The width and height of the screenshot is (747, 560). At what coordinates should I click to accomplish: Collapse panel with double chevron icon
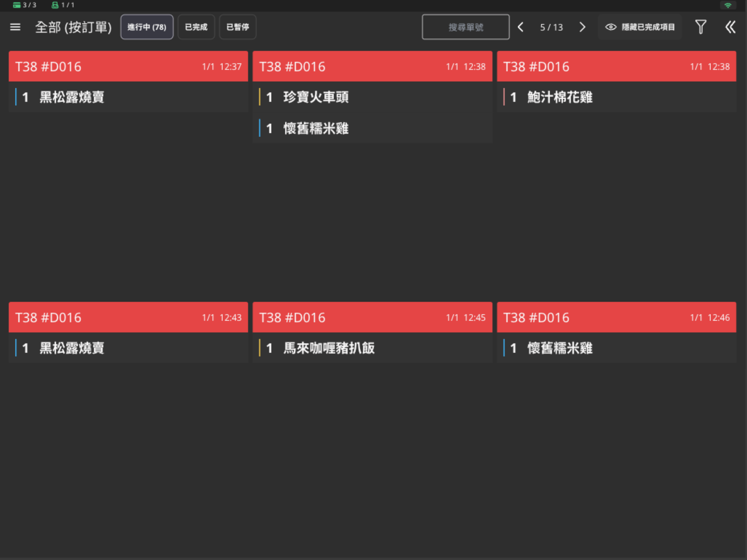(x=730, y=27)
